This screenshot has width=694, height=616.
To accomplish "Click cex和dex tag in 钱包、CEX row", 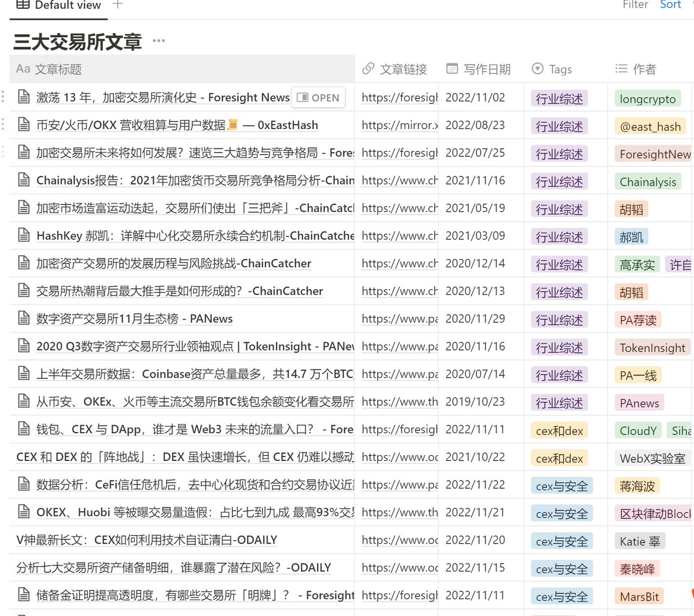I will (x=559, y=430).
